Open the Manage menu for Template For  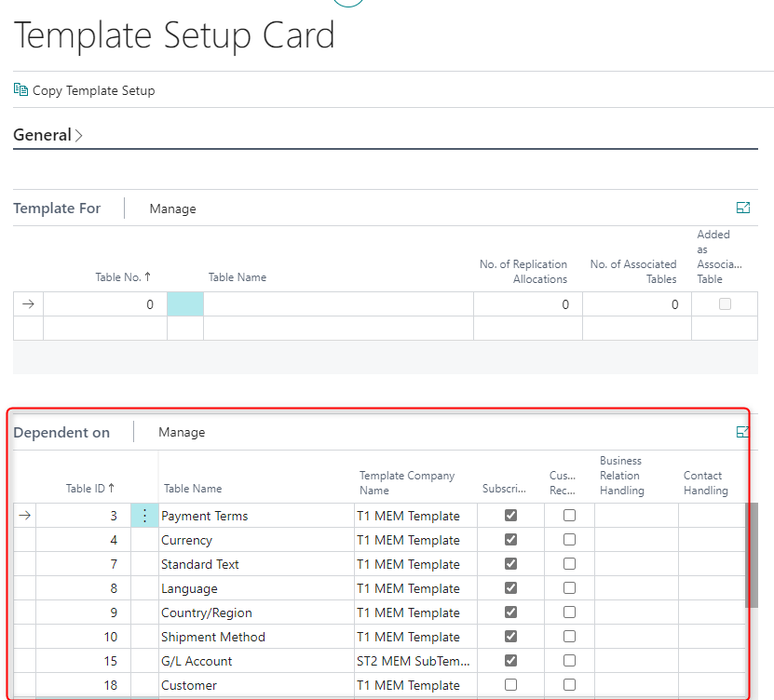173,208
